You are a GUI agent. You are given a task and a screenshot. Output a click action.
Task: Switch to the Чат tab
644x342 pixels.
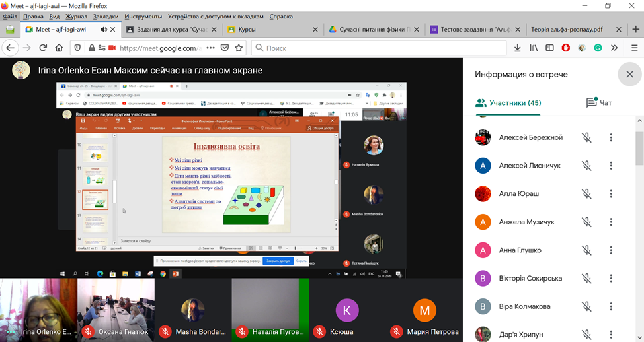[599, 103]
